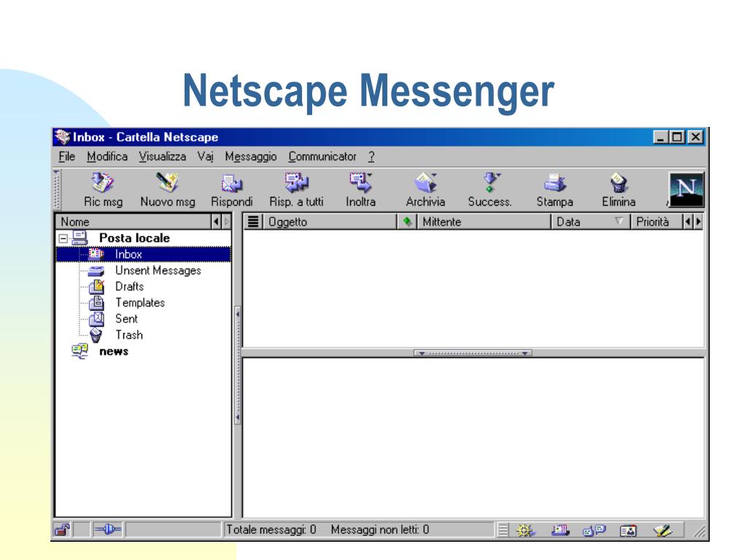
Task: Open the Vai menu
Action: pos(205,157)
